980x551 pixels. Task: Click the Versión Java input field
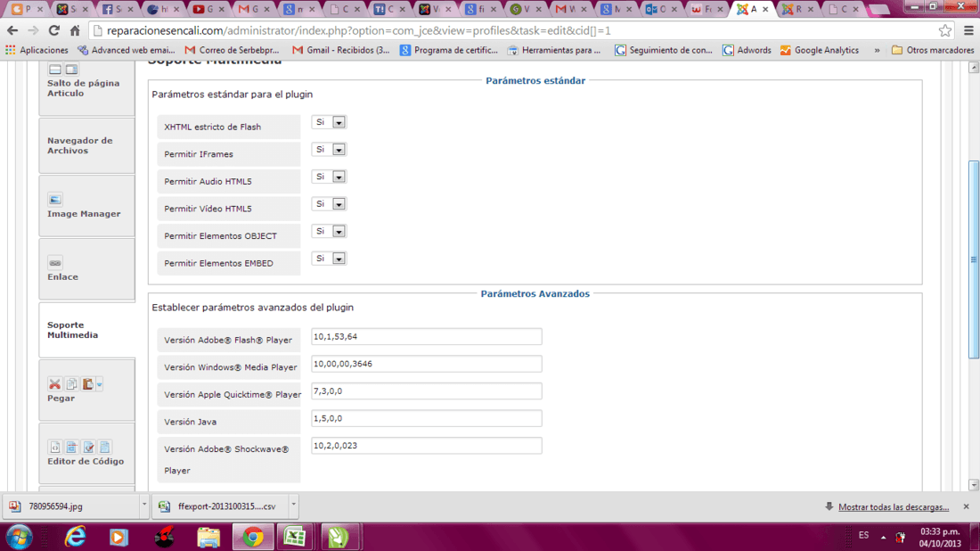(x=426, y=418)
